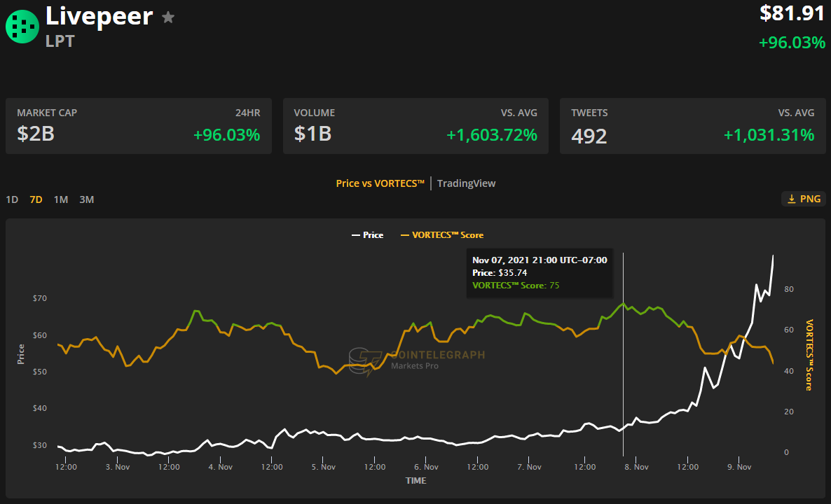
Task: Toggle the VORTECS Score legend entry
Action: click(442, 235)
